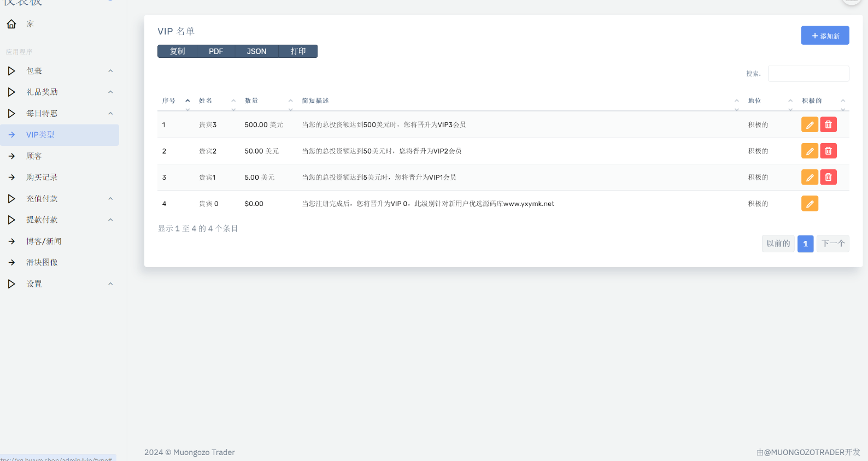The width and height of the screenshot is (868, 461).
Task: Click the edit pencil icon for 贵宾3
Action: tap(810, 125)
